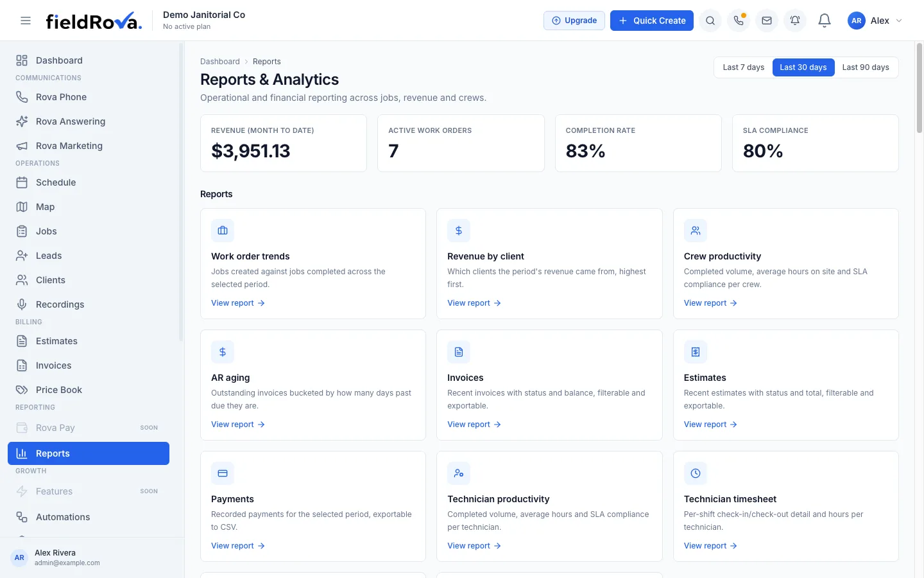
Task: Expand the Alex user menu
Action: click(x=875, y=21)
